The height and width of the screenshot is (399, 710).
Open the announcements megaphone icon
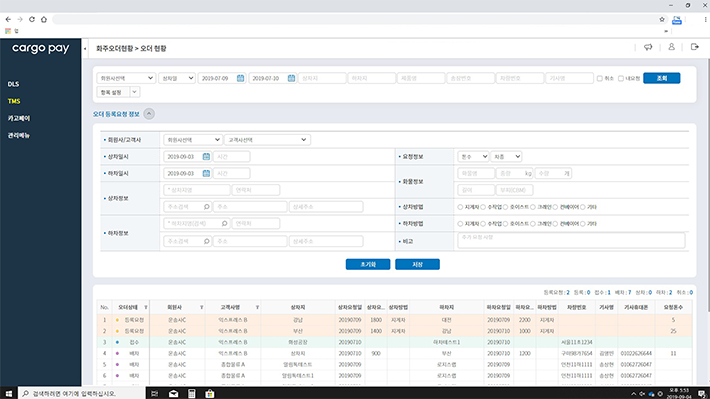point(648,47)
